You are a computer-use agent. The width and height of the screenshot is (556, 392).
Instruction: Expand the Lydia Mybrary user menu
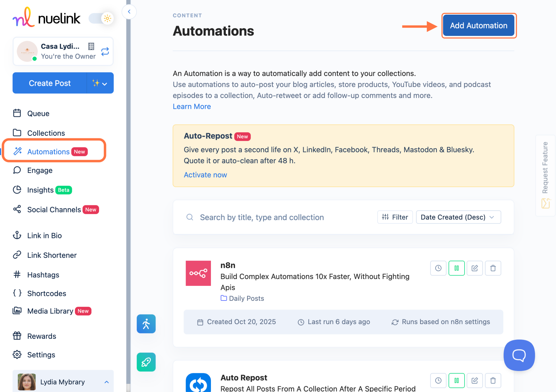[63, 382]
